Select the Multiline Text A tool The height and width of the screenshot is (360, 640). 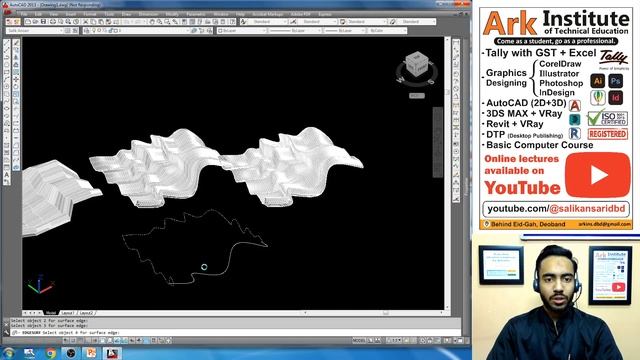7,174
